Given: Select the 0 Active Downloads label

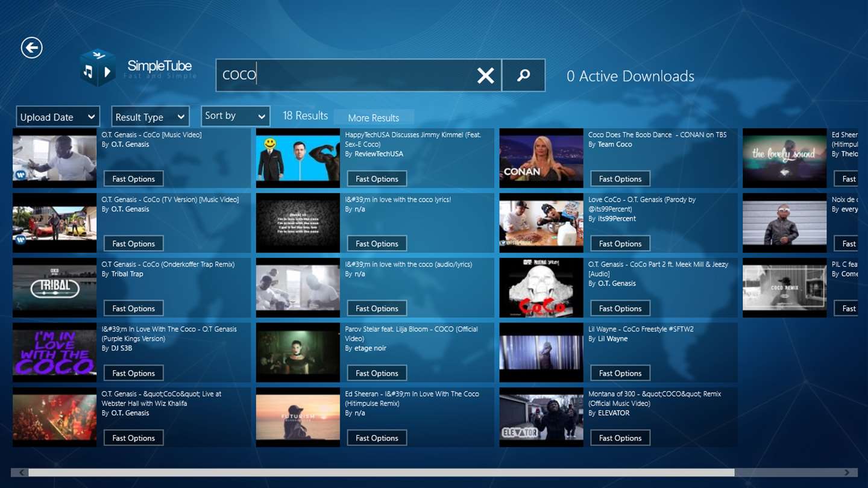Looking at the screenshot, I should pos(631,77).
